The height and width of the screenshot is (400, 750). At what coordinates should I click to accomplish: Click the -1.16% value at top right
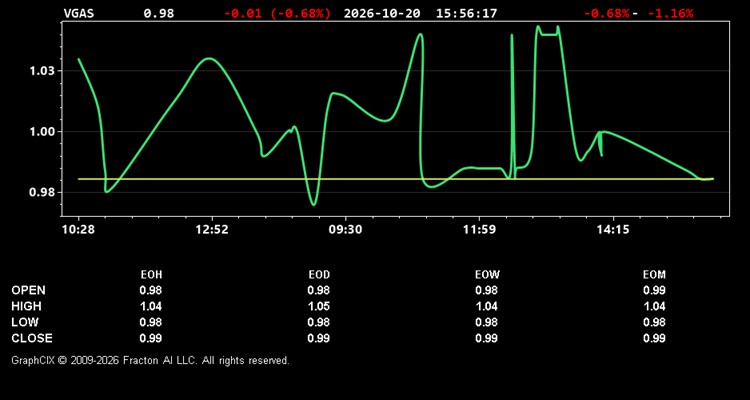pyautogui.click(x=670, y=13)
